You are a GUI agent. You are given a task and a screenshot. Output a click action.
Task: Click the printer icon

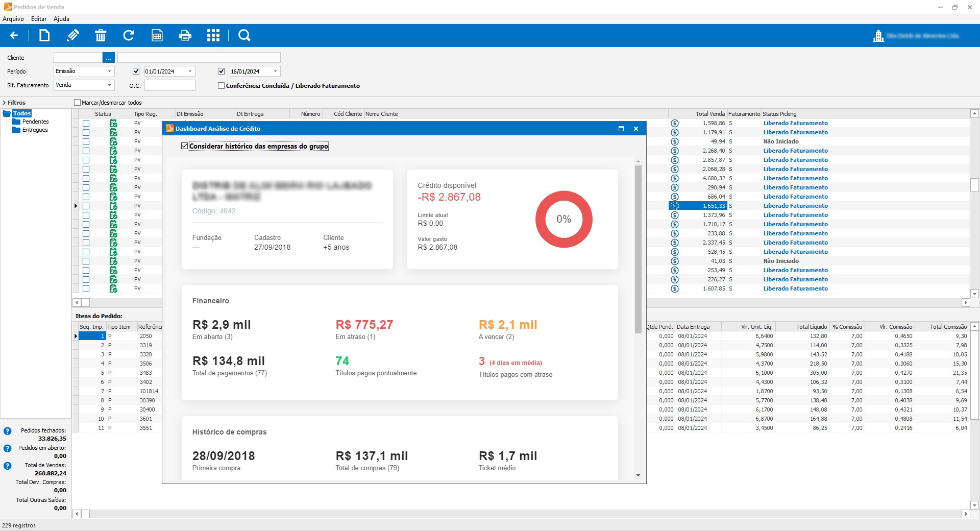pos(185,35)
